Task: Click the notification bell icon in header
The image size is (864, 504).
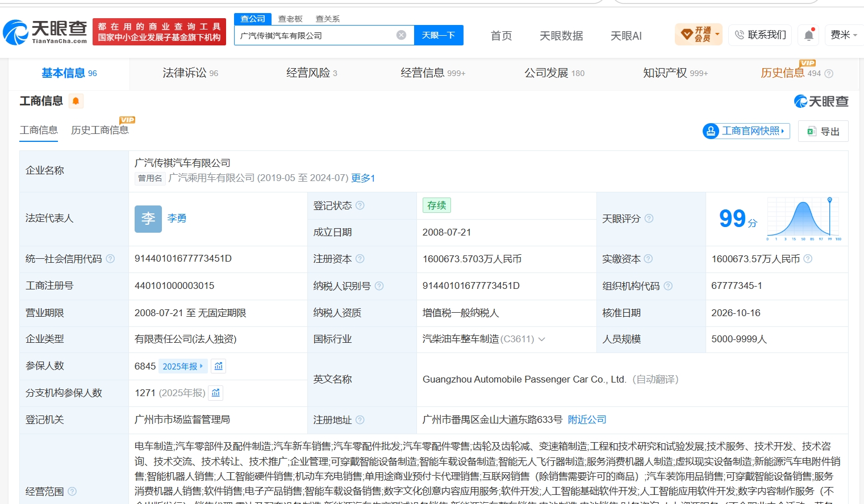Action: [x=808, y=35]
